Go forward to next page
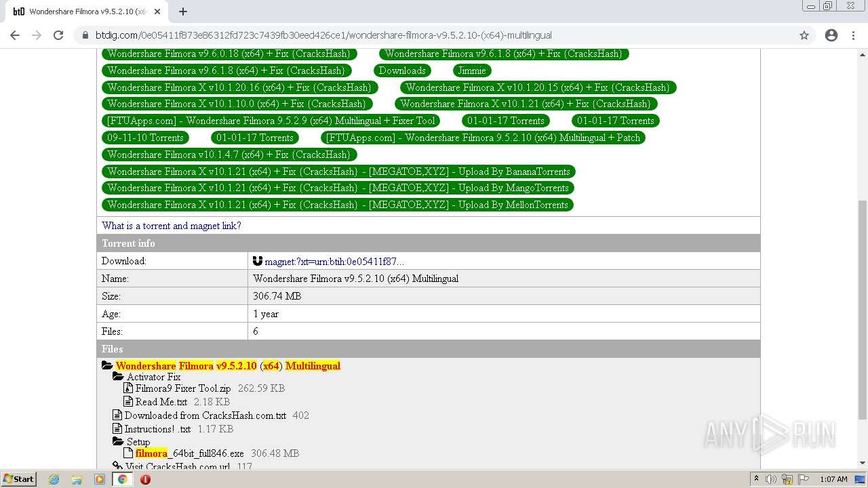Screen dimensions: 868x488 point(37,35)
